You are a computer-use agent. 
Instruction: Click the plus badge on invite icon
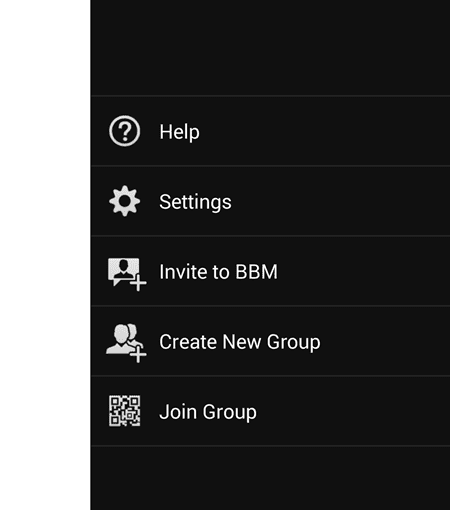click(138, 283)
